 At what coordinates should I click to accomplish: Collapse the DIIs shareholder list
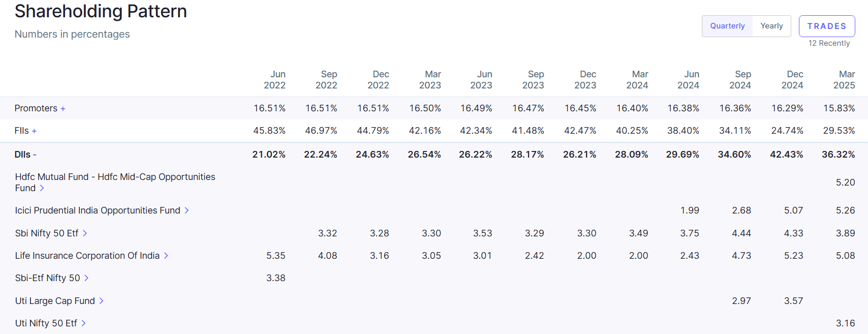[35, 155]
